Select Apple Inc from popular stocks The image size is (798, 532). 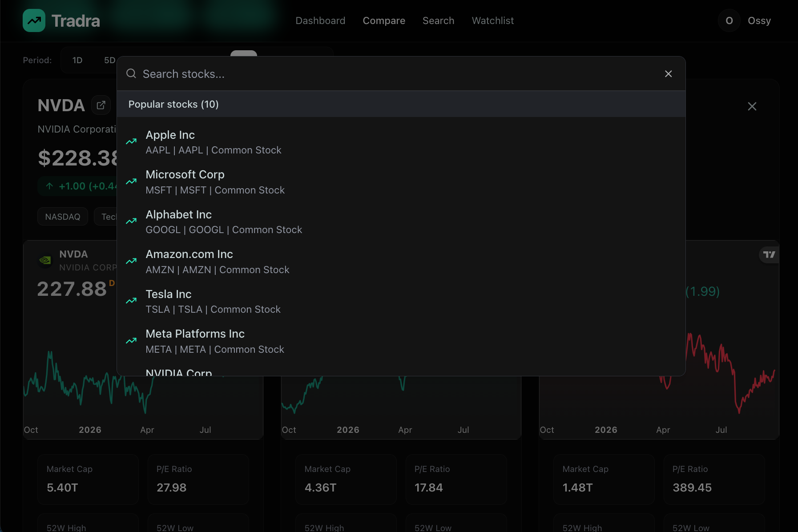tap(401, 142)
